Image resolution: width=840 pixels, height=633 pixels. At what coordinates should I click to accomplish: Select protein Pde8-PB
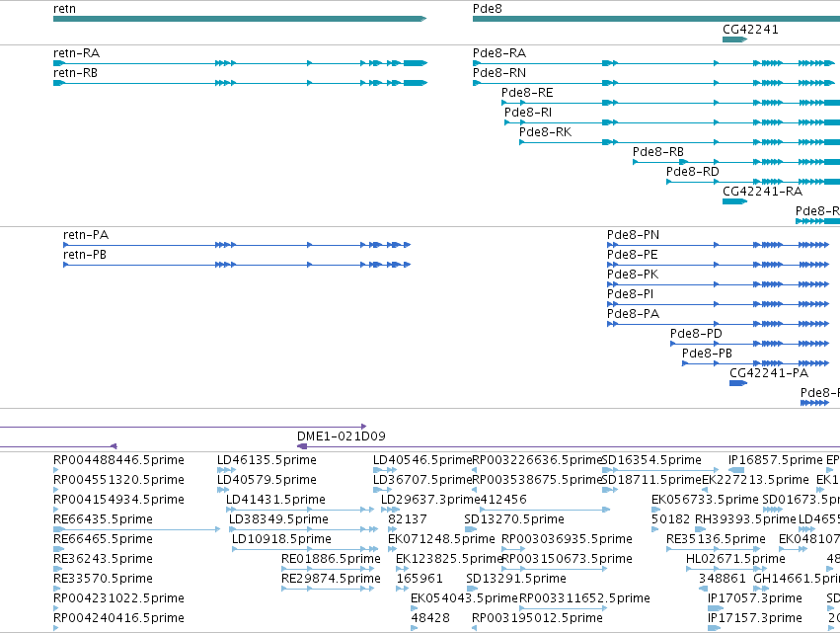point(707,355)
